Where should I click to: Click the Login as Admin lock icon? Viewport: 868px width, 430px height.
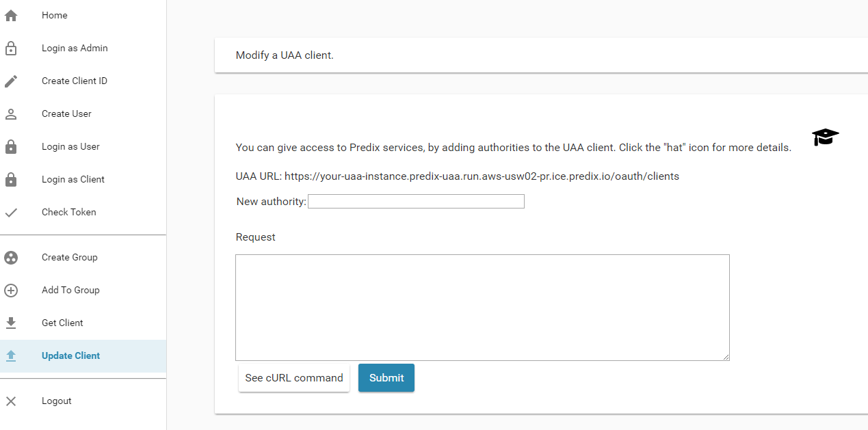click(x=11, y=48)
